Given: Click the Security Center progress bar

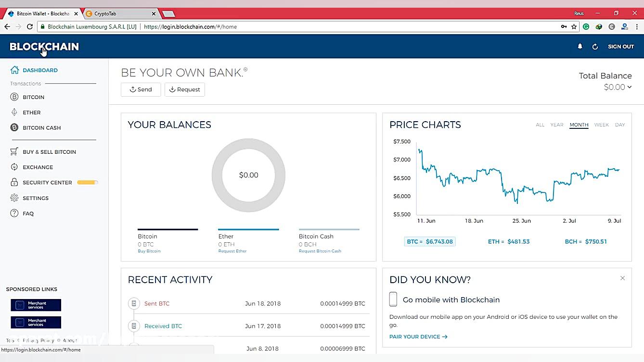Looking at the screenshot, I should tap(88, 183).
